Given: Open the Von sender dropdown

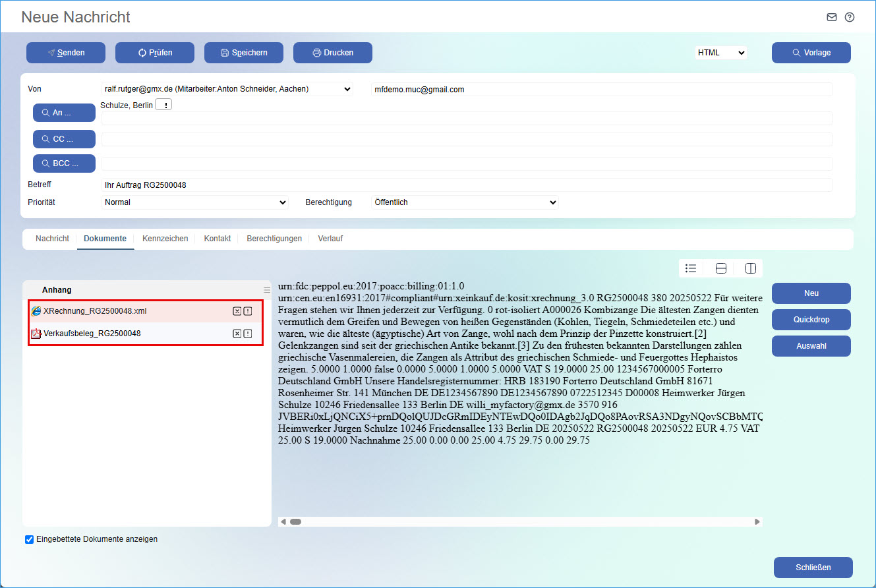Looking at the screenshot, I should point(227,89).
